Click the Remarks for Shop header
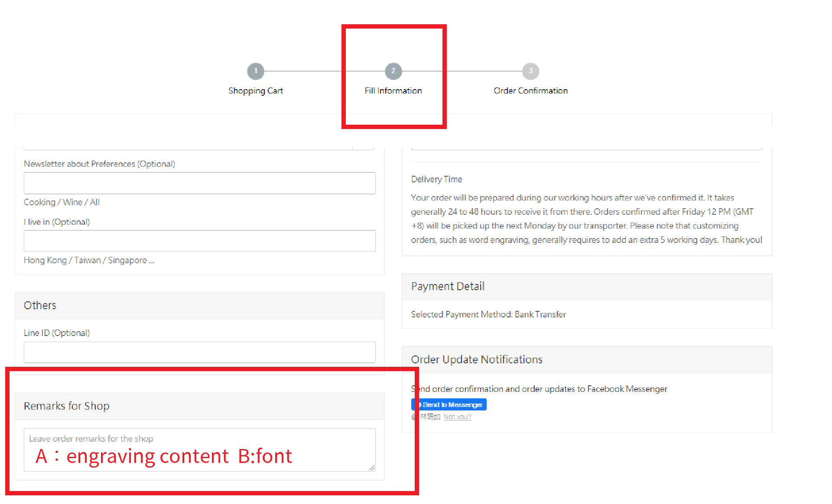832x504 pixels. pos(66,406)
